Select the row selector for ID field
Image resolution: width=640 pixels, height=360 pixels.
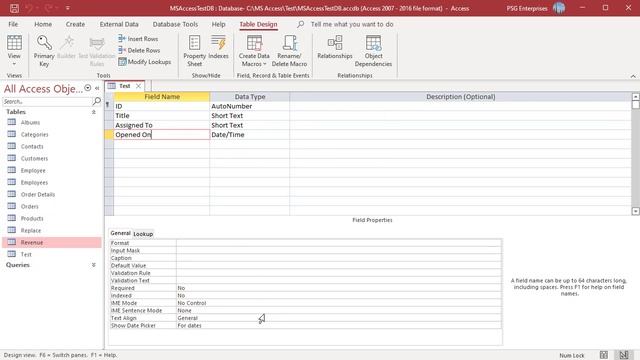coord(109,106)
